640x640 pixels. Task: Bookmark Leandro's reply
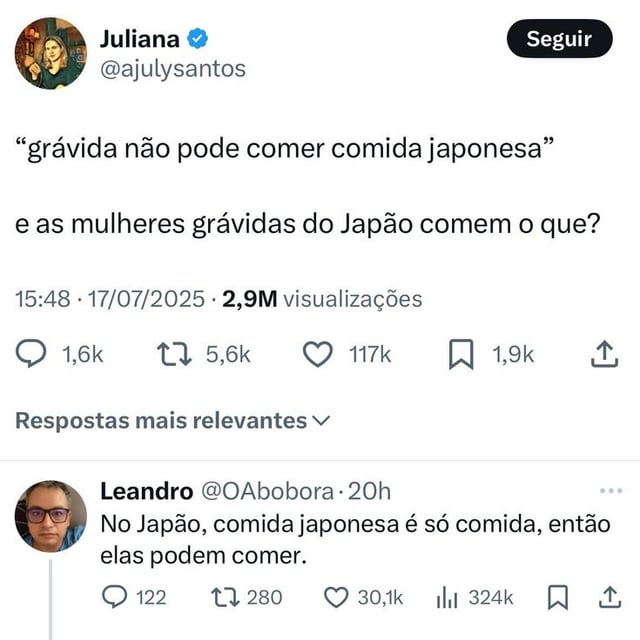[x=558, y=598]
